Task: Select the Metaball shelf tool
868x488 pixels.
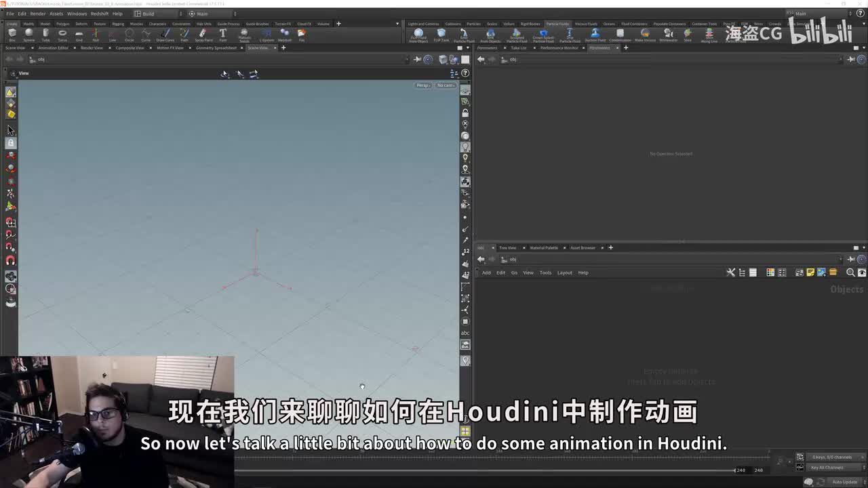Action: [284, 35]
